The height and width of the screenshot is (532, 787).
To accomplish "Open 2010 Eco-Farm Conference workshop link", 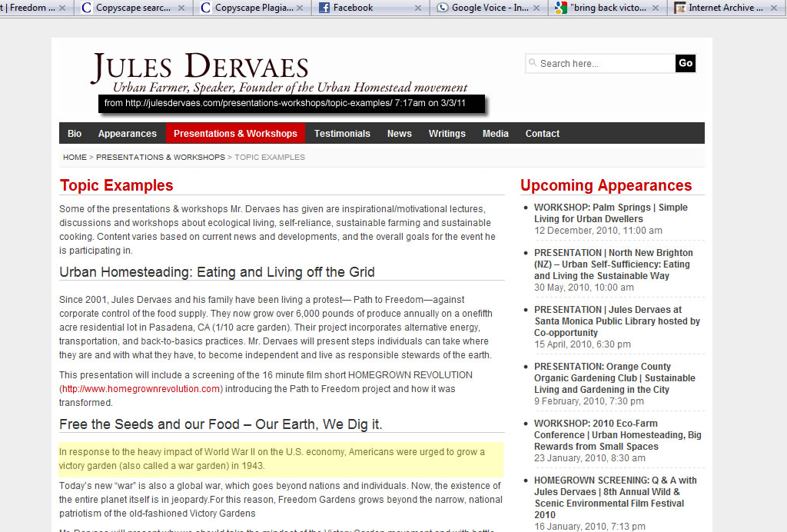I will 618,434.
